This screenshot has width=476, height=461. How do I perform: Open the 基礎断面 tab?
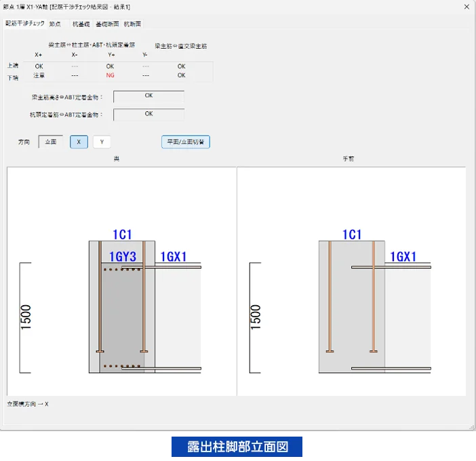pyautogui.click(x=106, y=24)
